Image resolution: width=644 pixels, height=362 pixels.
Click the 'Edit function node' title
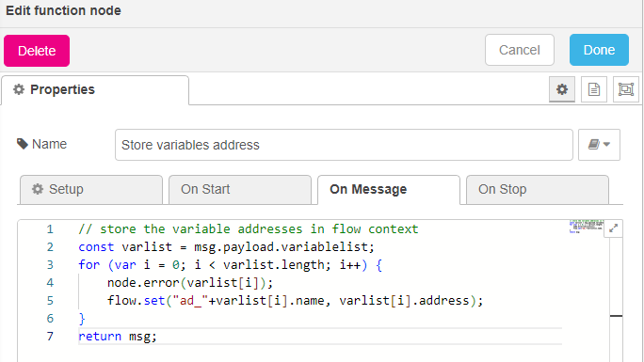click(x=63, y=10)
